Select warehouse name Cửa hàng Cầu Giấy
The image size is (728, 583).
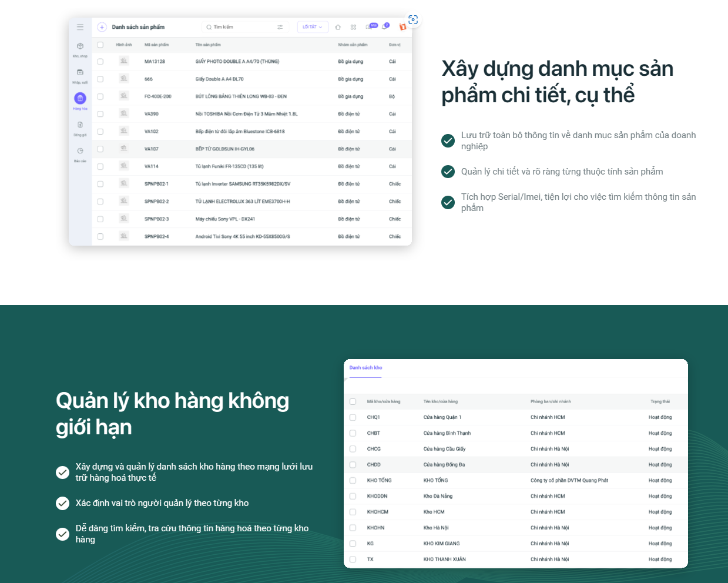[x=444, y=449]
